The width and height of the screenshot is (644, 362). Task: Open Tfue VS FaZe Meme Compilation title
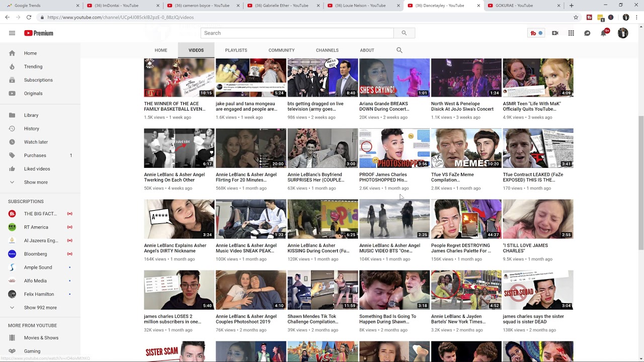452,177
